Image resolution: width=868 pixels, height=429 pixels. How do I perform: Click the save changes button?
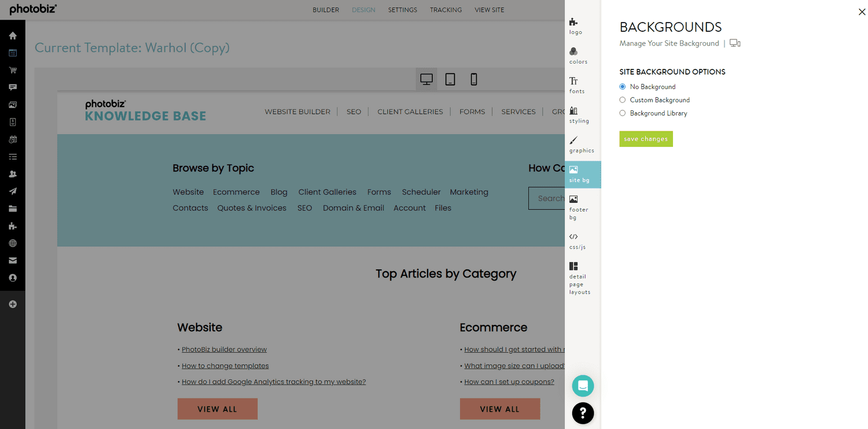click(x=646, y=139)
